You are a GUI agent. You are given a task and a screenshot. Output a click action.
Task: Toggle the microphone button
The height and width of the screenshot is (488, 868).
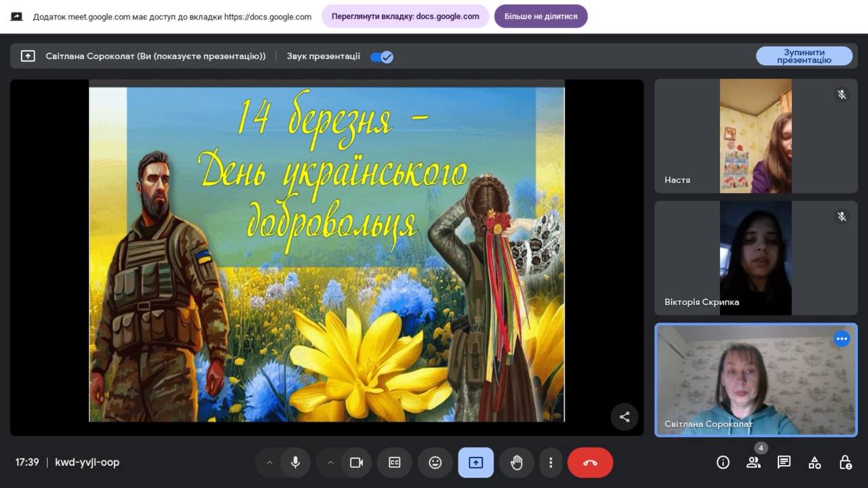[296, 462]
